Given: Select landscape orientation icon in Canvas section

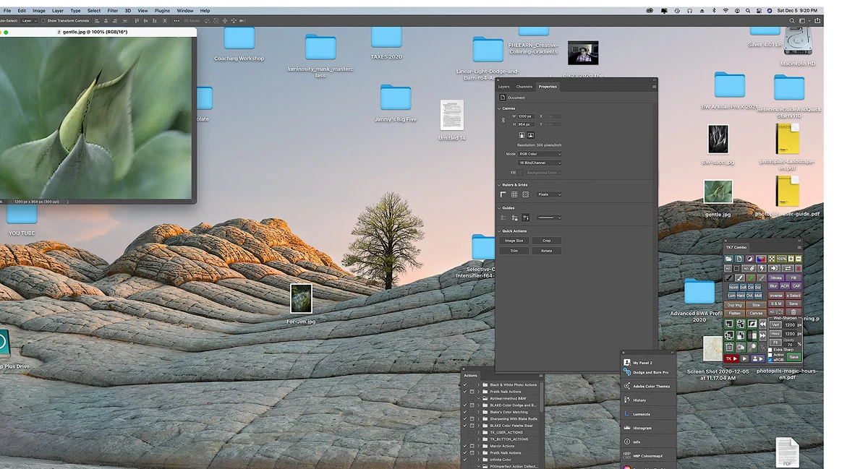Looking at the screenshot, I should pos(531,135).
